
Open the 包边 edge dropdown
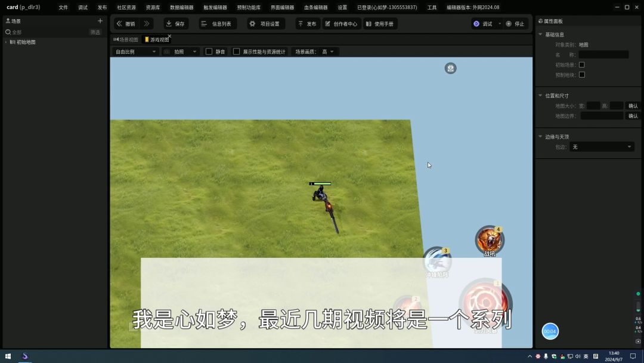tap(602, 147)
